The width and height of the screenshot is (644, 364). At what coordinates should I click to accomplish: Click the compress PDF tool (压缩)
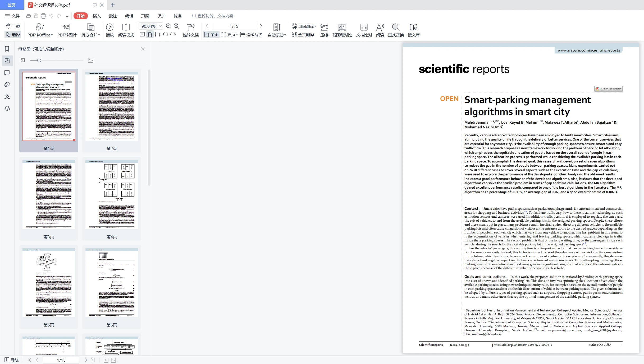pos(324,30)
